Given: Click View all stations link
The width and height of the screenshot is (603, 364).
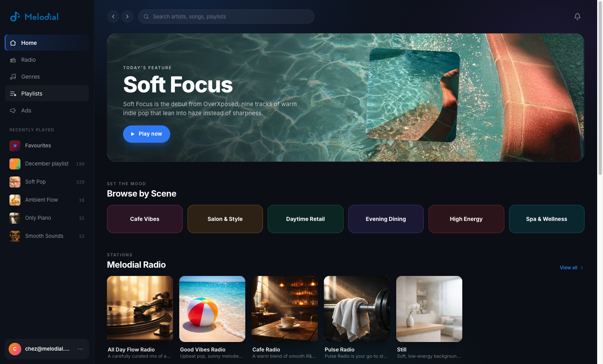Looking at the screenshot, I should [572, 268].
